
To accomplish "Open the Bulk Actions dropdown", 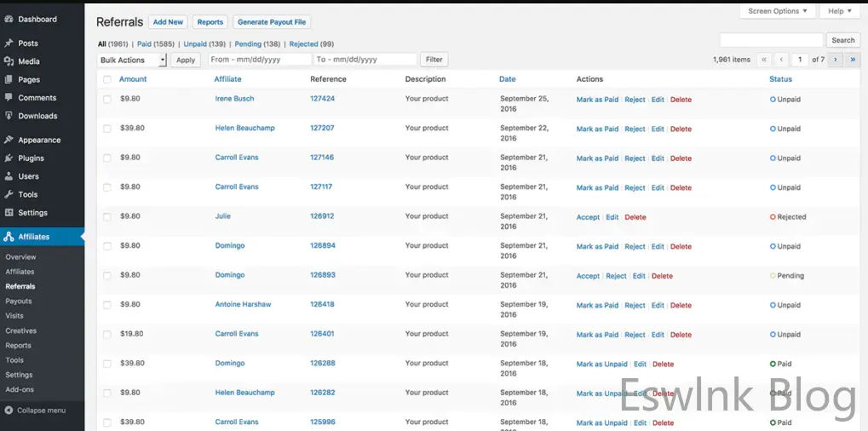I will tap(132, 60).
